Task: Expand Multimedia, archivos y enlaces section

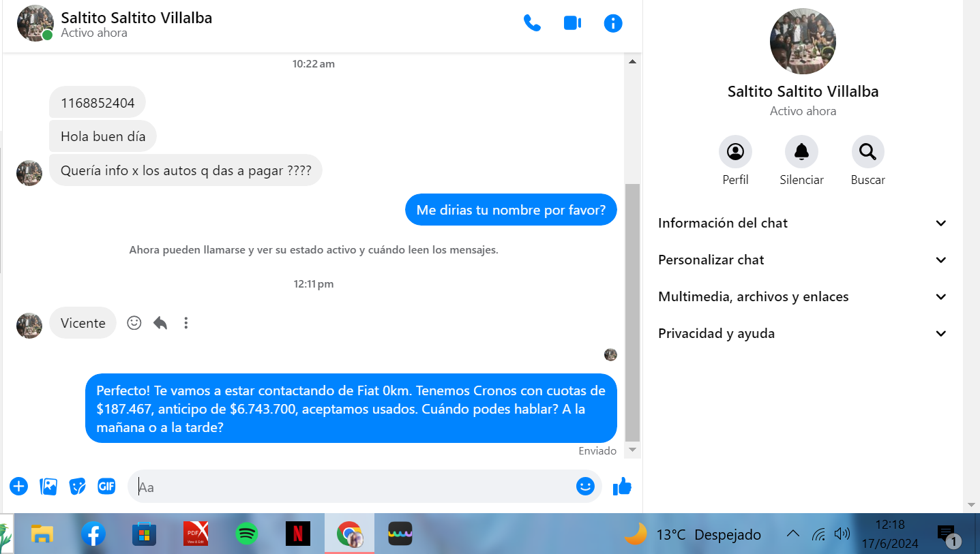Action: coord(803,297)
